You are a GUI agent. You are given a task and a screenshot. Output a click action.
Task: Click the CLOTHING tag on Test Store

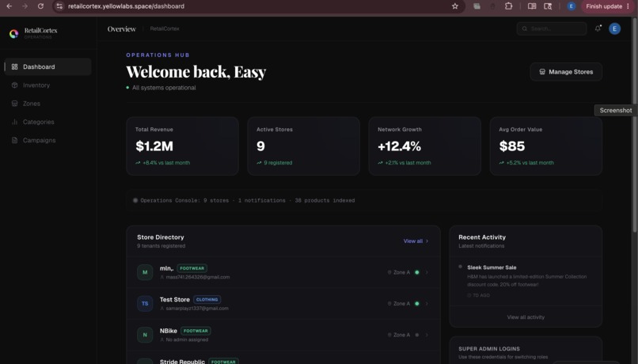point(207,299)
